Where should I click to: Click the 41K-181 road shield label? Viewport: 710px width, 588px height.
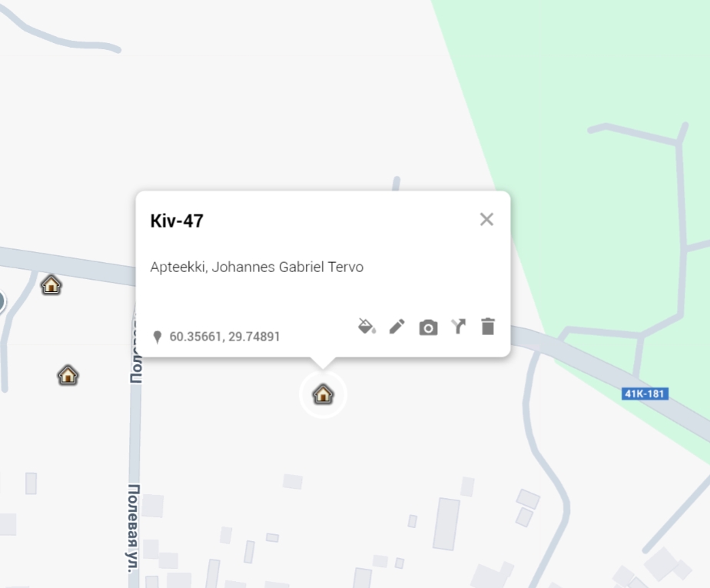point(645,394)
